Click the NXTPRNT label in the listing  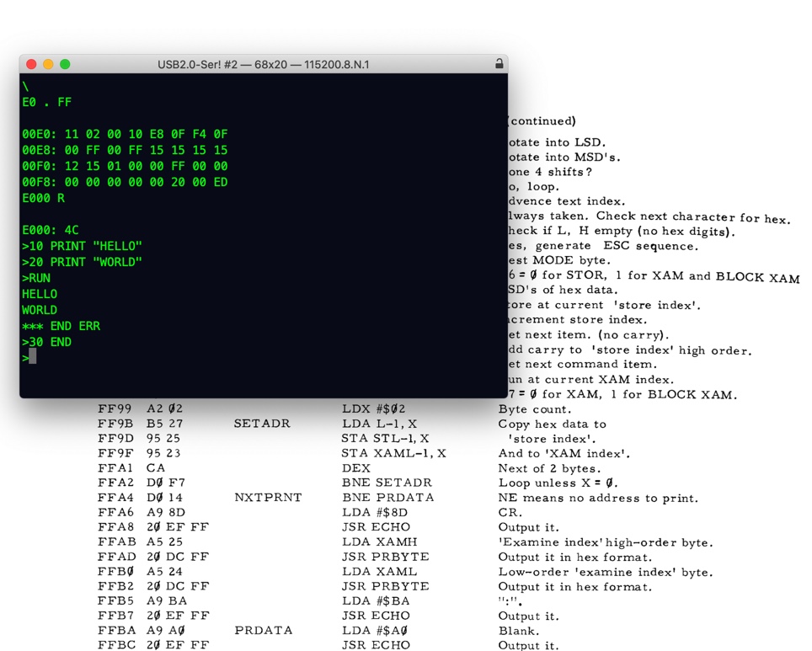click(x=268, y=497)
